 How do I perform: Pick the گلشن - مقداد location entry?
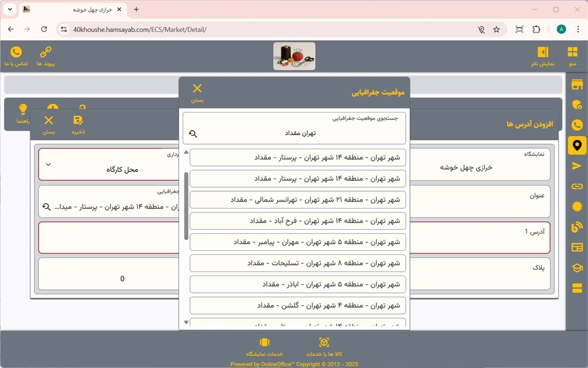[297, 305]
